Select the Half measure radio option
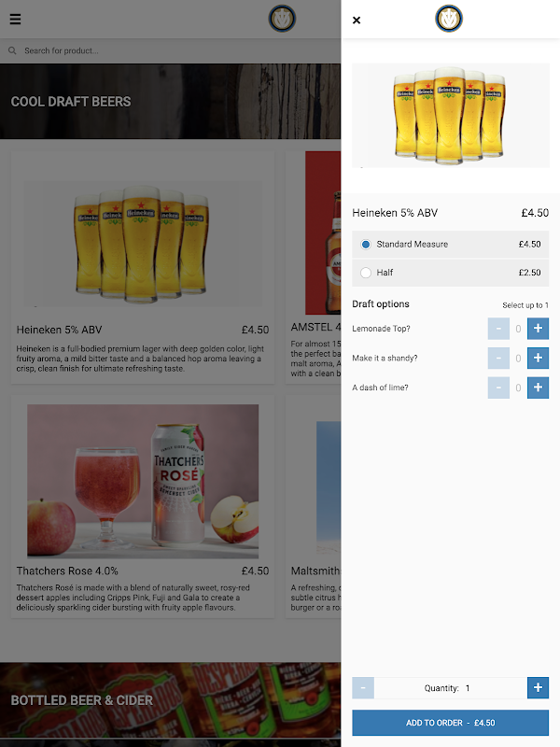 click(366, 273)
